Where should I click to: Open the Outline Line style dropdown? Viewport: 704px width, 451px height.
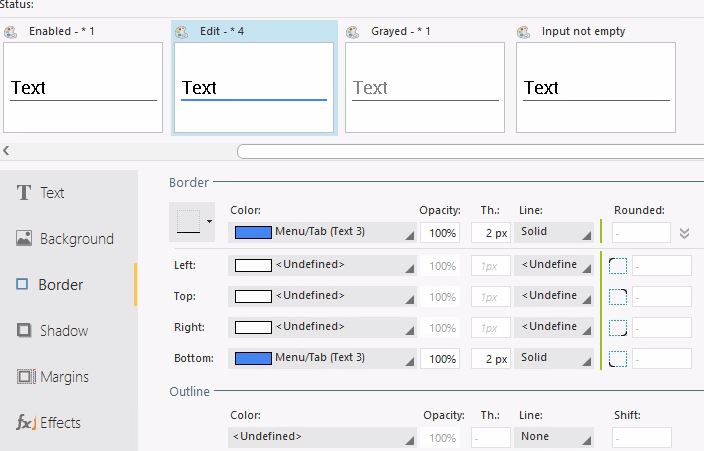(555, 437)
